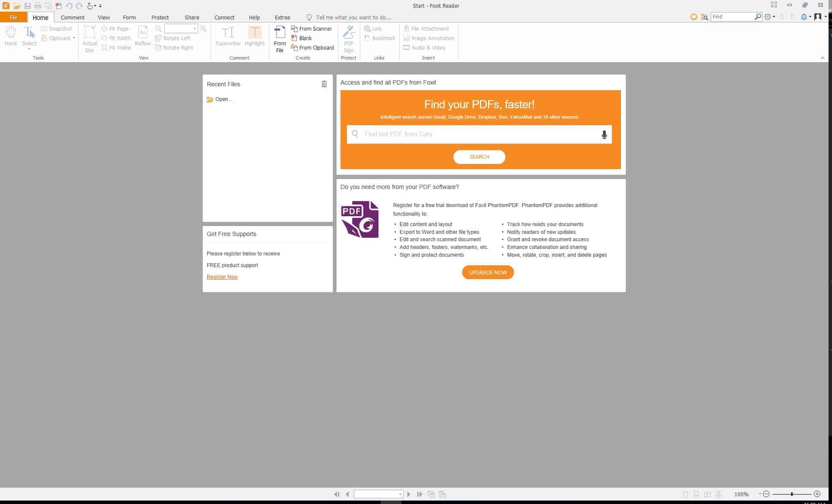Viewport: 832px width, 504px height.
Task: Click the status bar zoom in plus button
Action: (x=817, y=494)
